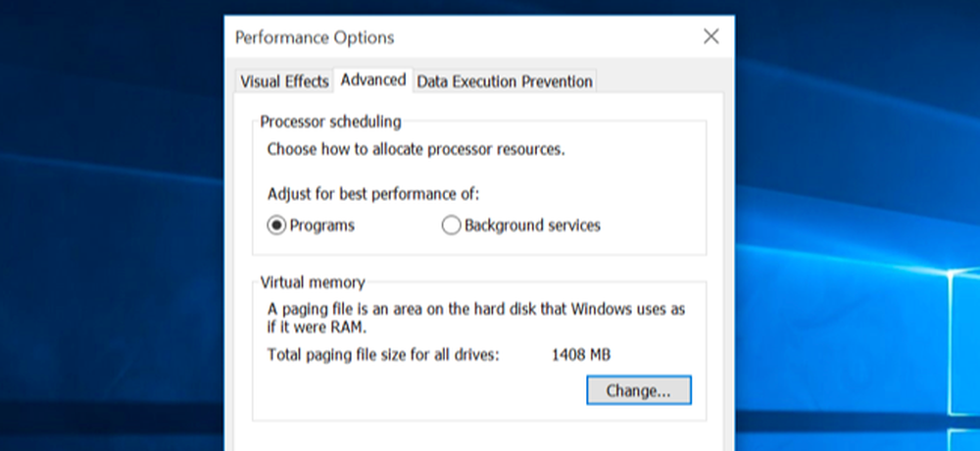Click the Change... virtual memory button
This screenshot has width=980, height=451.
[x=639, y=390]
